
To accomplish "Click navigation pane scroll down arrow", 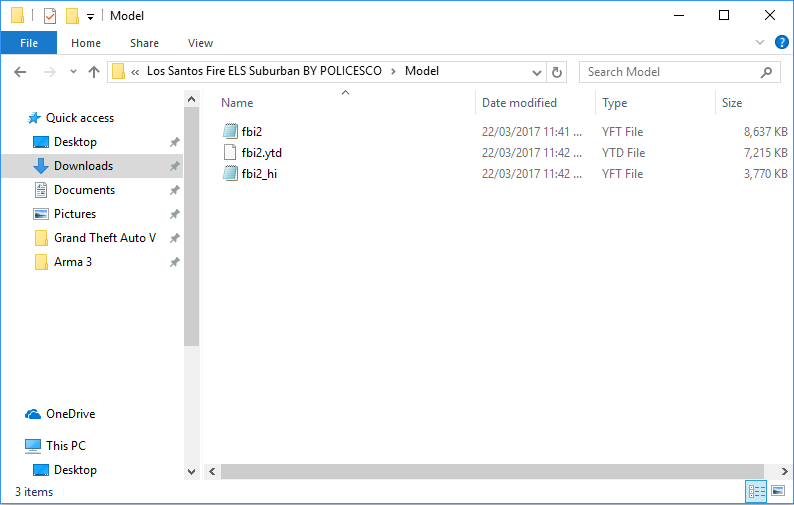I will [x=191, y=472].
